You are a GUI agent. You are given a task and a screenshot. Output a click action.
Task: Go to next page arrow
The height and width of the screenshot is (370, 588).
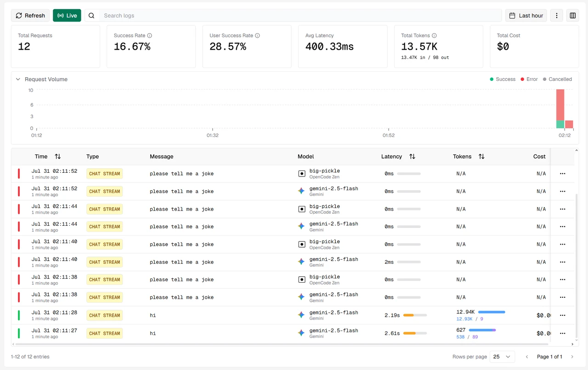click(x=572, y=357)
